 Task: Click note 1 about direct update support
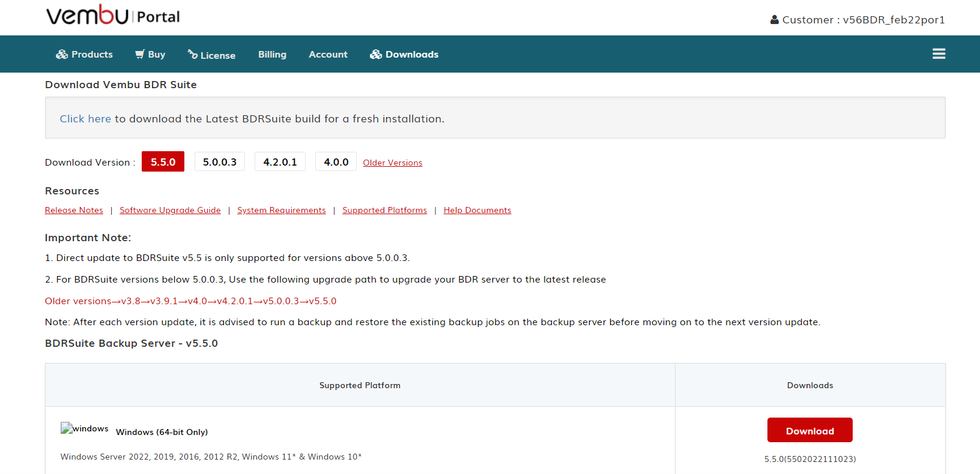228,258
